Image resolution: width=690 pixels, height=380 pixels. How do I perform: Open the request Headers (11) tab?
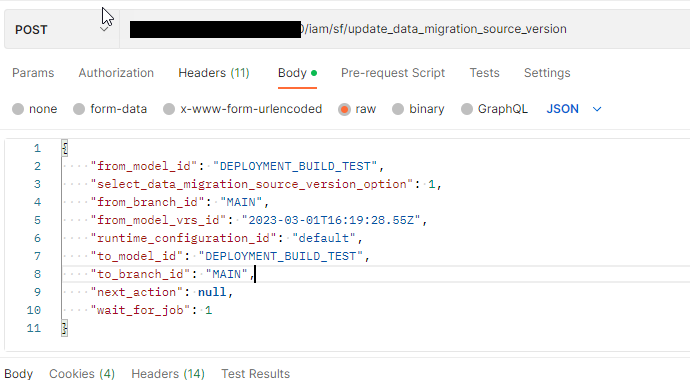214,73
